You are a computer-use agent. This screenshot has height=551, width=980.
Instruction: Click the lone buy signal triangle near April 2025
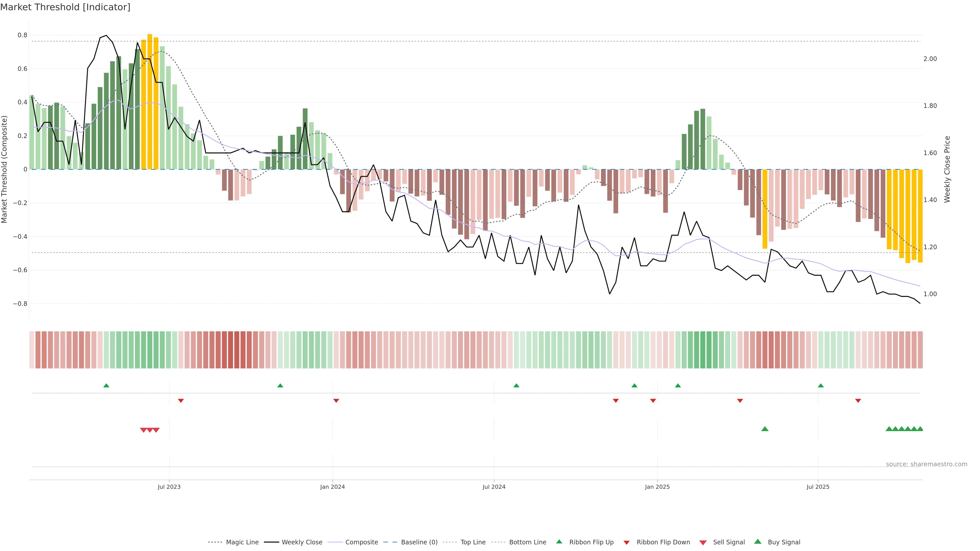pos(765,429)
